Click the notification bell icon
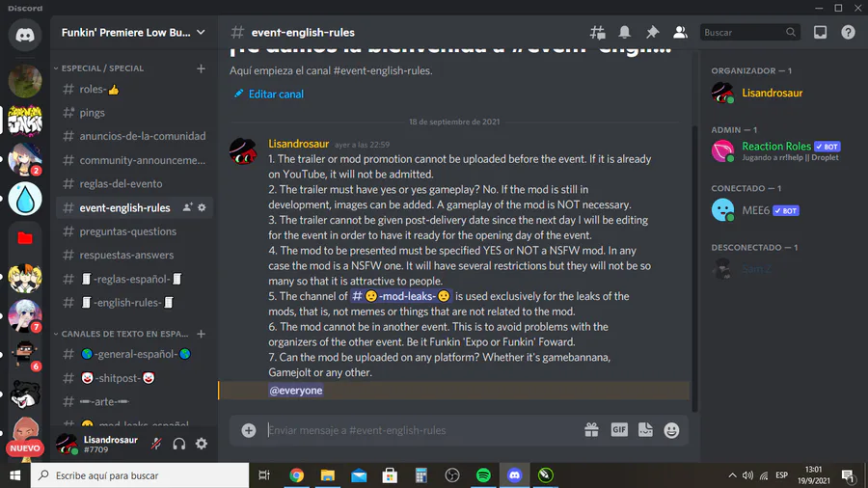The height and width of the screenshot is (488, 868). (624, 32)
